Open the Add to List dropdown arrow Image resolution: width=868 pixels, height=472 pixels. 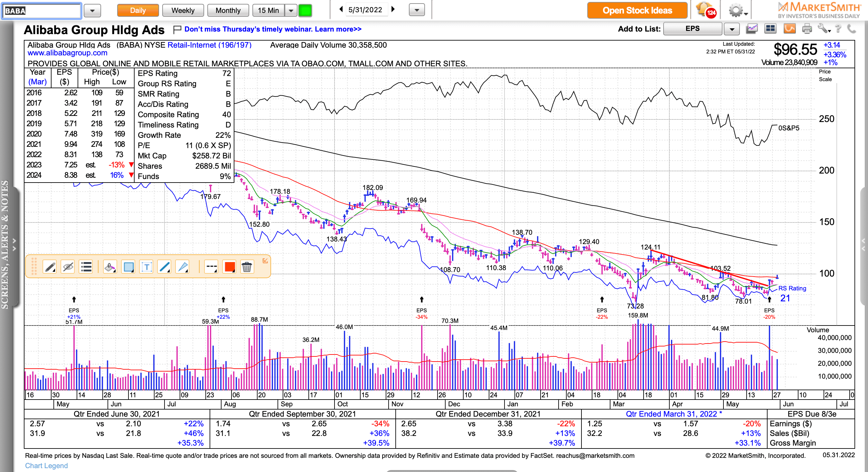pyautogui.click(x=731, y=29)
